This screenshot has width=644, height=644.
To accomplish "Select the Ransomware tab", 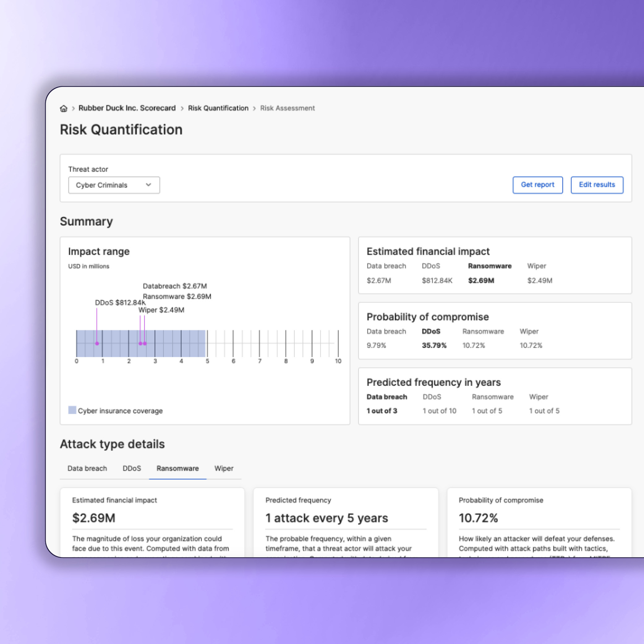I will click(178, 468).
